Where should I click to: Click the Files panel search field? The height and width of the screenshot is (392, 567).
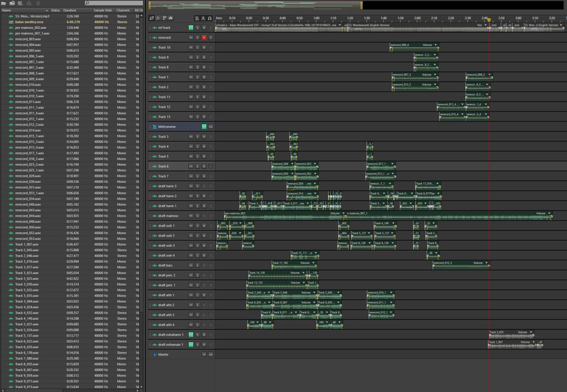click(114, 3)
